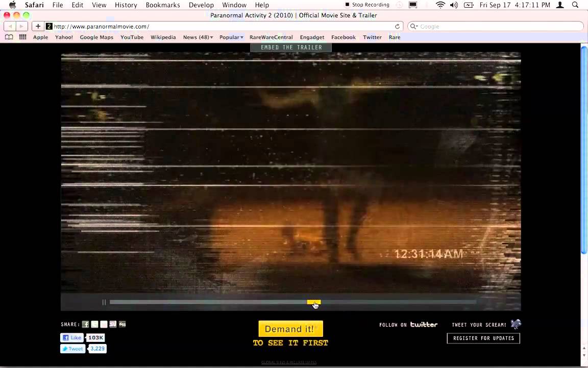
Task: Share the trailer on Facebook icon
Action: [86, 324]
